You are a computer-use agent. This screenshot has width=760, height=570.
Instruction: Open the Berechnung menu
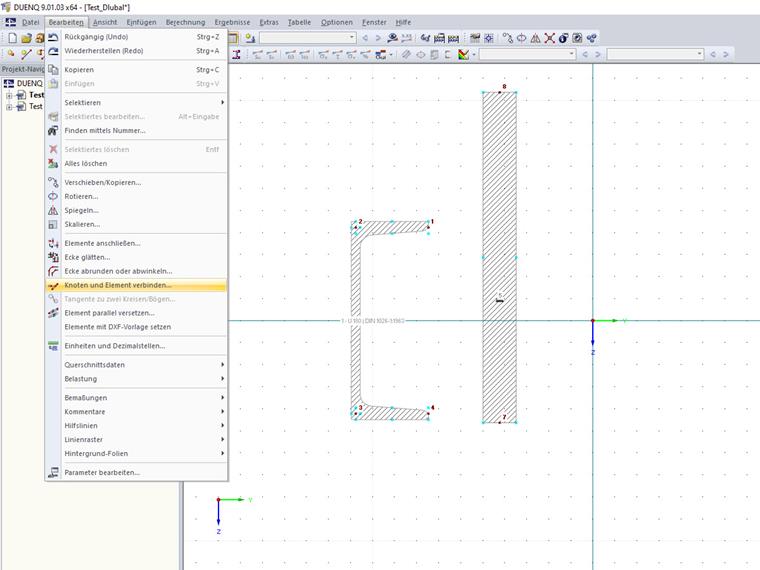pyautogui.click(x=186, y=22)
